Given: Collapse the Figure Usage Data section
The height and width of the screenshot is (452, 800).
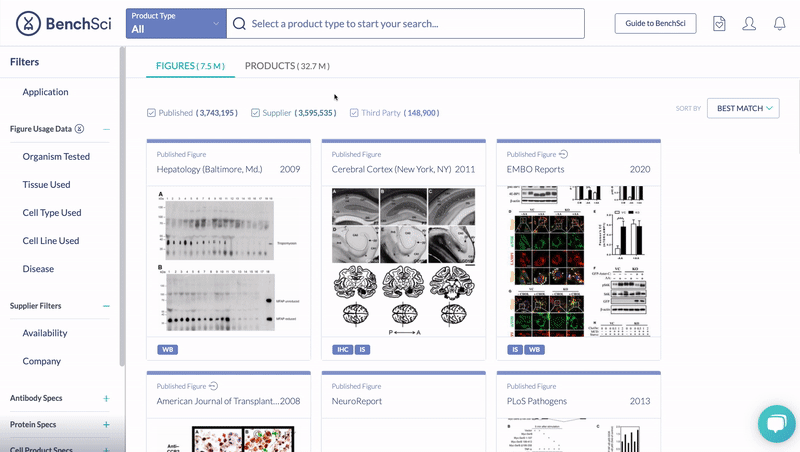Looking at the screenshot, I should (106, 129).
